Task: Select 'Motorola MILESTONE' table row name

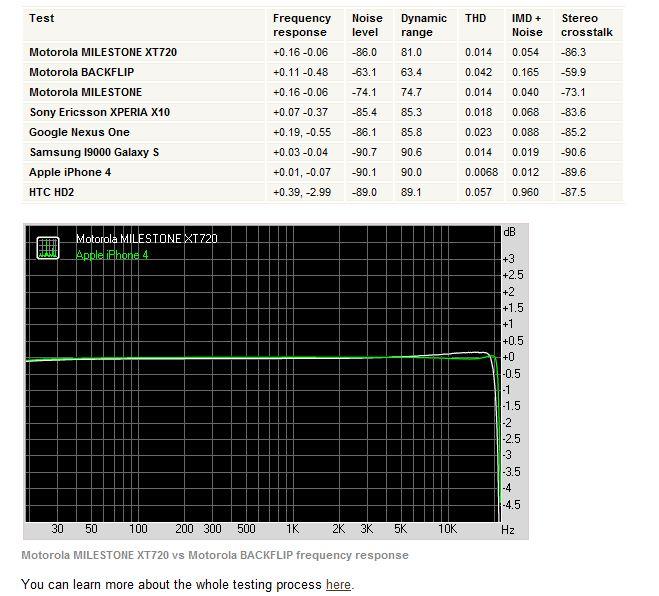Action: tap(85, 92)
